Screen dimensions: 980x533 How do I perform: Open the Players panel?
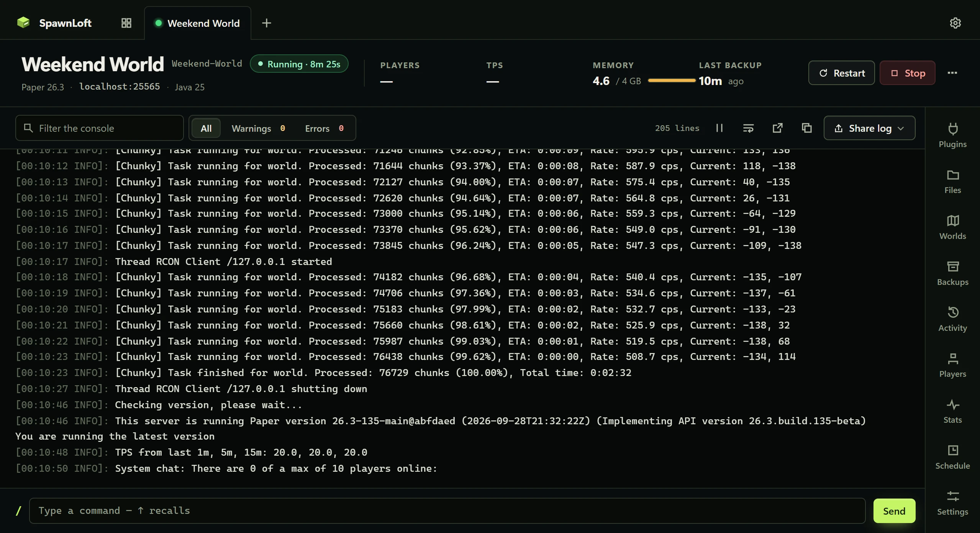pos(952,365)
